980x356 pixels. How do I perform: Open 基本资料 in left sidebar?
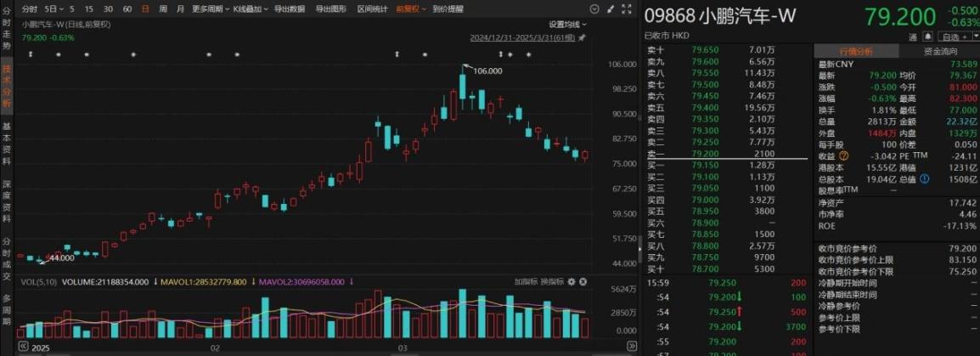[x=6, y=144]
